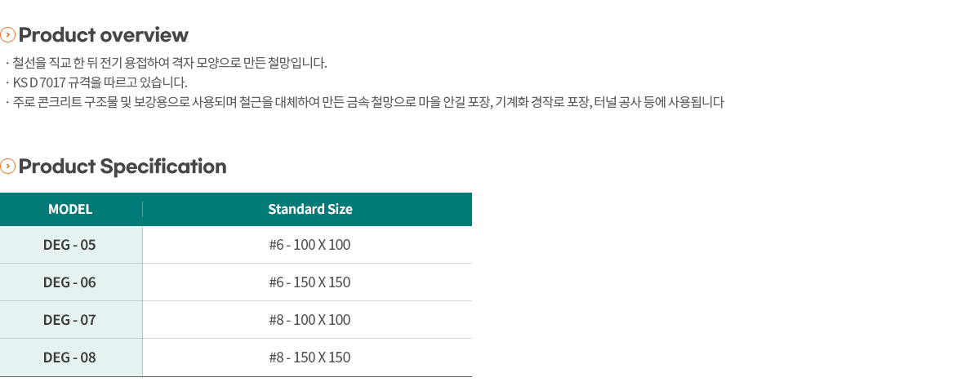This screenshot has width=980, height=382.
Task: Click the divider between MODEL and Standard Size headers
Action: [x=142, y=209]
